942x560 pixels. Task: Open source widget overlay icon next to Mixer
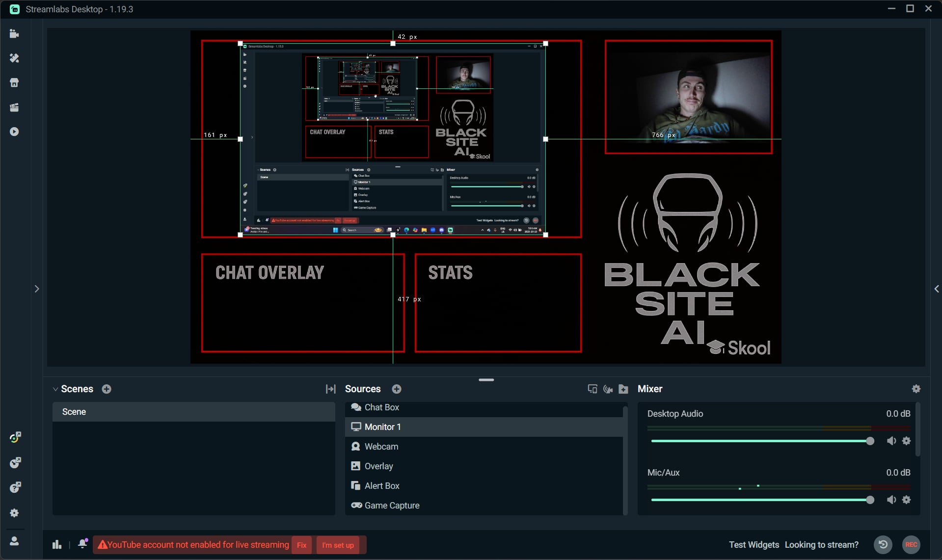point(592,389)
